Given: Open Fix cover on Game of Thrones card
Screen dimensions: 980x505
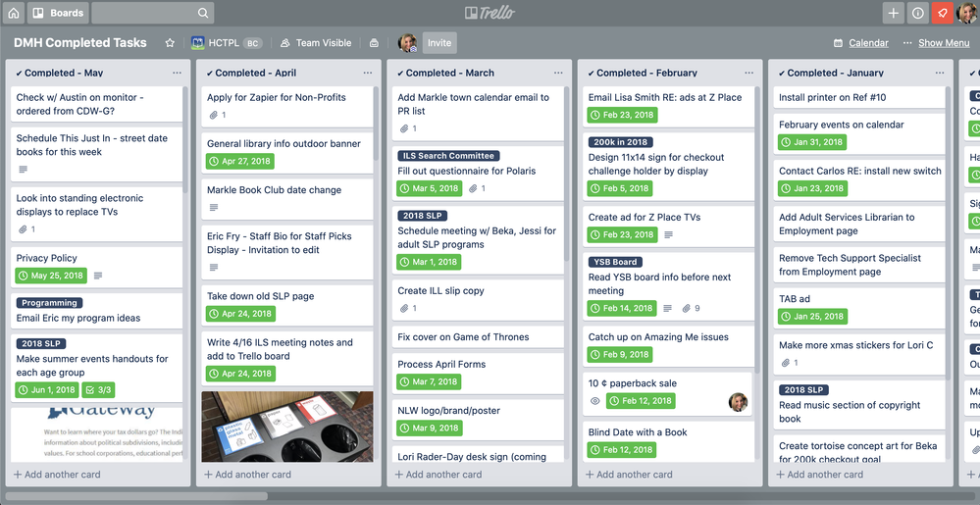Looking at the screenshot, I should click(x=478, y=337).
